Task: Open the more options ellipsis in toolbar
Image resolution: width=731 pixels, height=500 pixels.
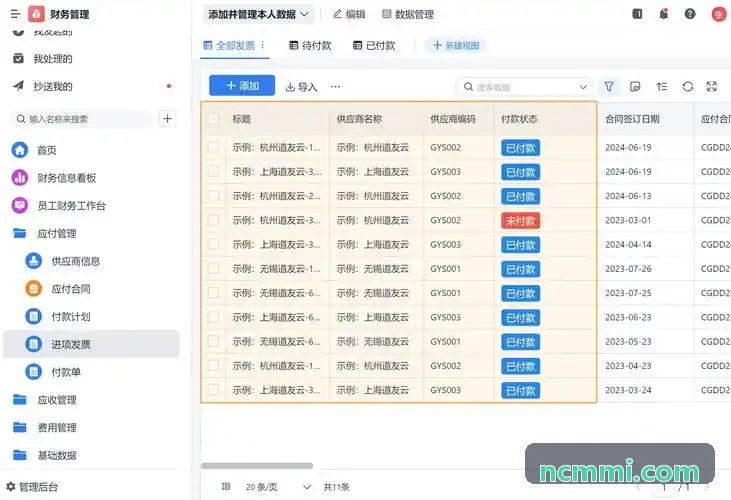Action: (x=335, y=87)
